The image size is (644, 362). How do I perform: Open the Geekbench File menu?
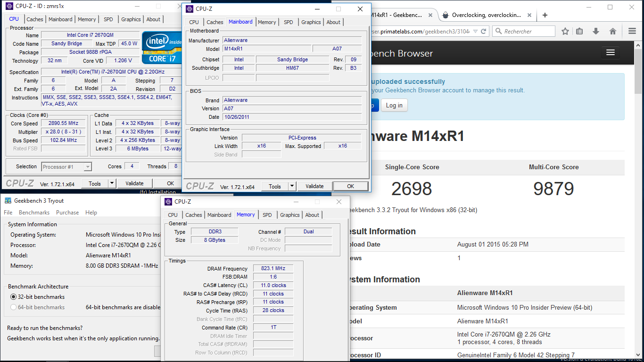click(8, 213)
